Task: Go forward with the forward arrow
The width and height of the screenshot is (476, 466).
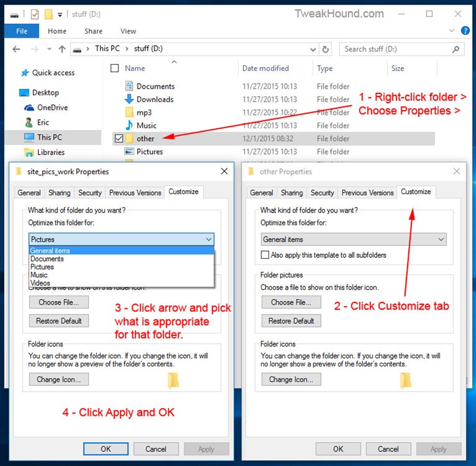Action: pyautogui.click(x=35, y=49)
